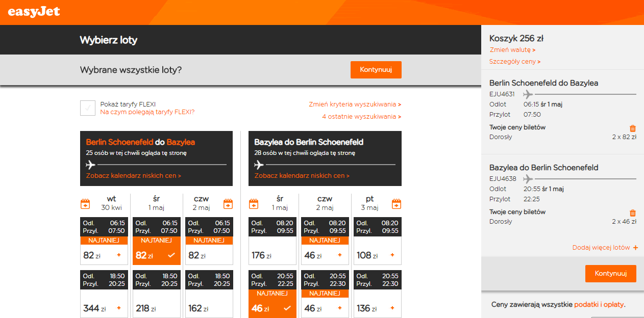This screenshot has width=644, height=318.
Task: Delete Berlin to Bazylea flight via trash icon
Action: pos(633,128)
